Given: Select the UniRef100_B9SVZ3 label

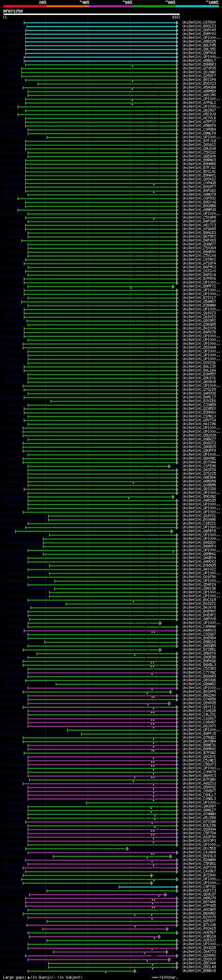Looking at the screenshot, I should pos(199,84).
